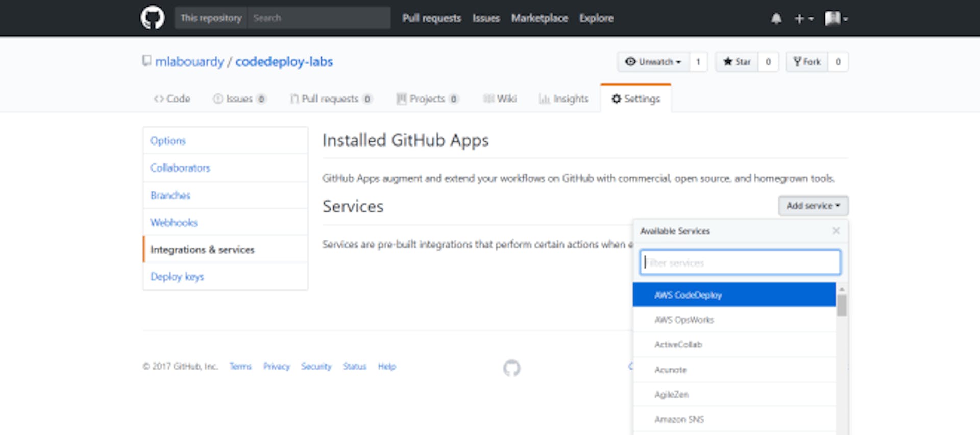Image resolution: width=980 pixels, height=435 pixels.
Task: Click the Fork button
Action: point(807,62)
